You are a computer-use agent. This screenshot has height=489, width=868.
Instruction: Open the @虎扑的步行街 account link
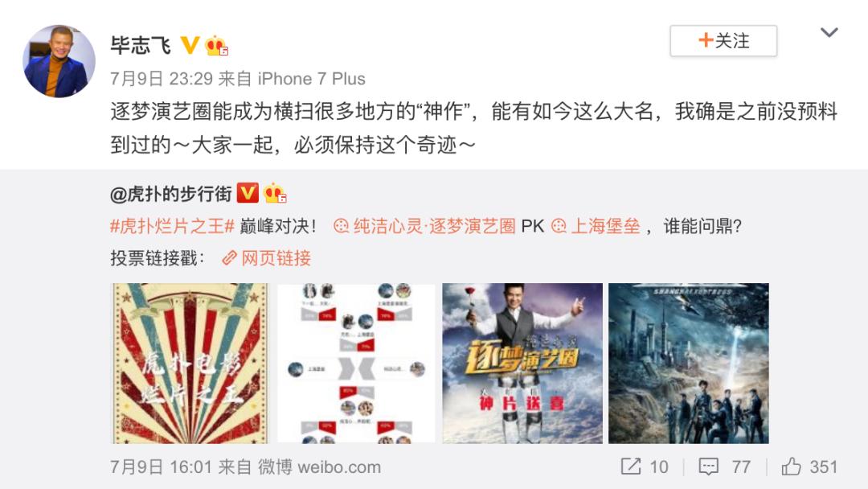click(x=170, y=193)
